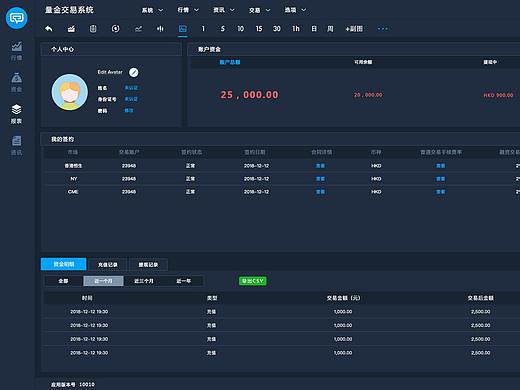Click the NY market cell
Viewport: 520px width, 390px height.
click(x=74, y=179)
